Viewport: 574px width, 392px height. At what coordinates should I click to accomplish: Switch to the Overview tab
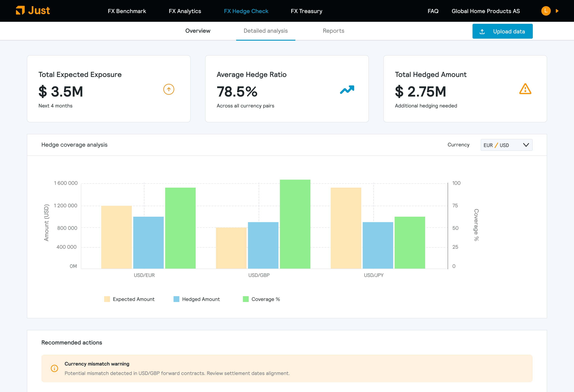(x=198, y=31)
